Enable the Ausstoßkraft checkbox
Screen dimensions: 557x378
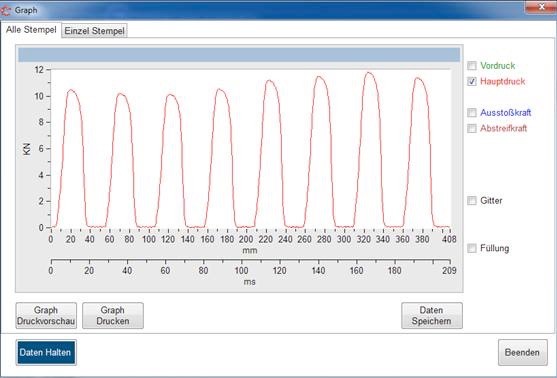472,113
